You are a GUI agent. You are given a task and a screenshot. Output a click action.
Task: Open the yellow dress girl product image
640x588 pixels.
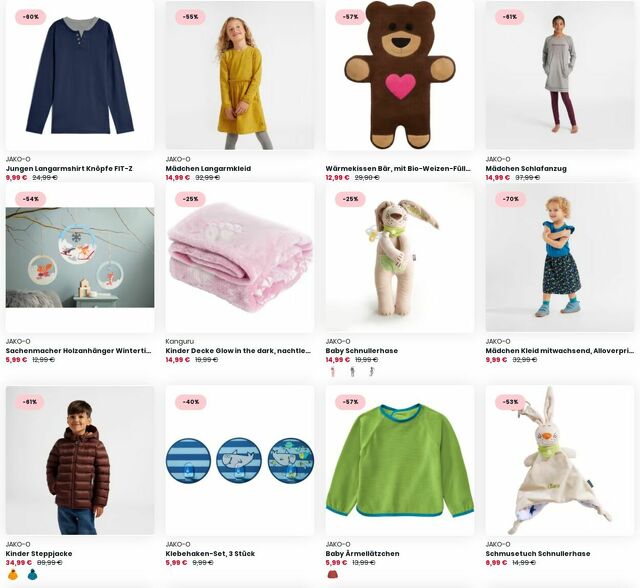coord(240,75)
